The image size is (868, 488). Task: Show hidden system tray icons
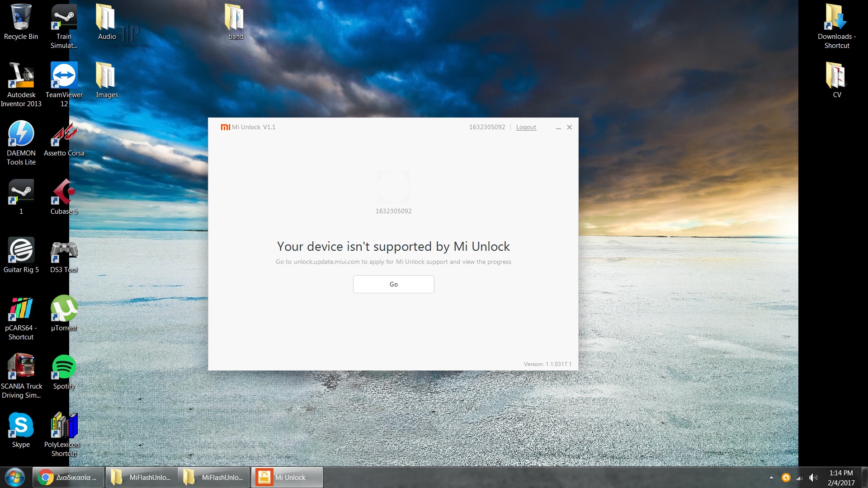[x=771, y=478]
